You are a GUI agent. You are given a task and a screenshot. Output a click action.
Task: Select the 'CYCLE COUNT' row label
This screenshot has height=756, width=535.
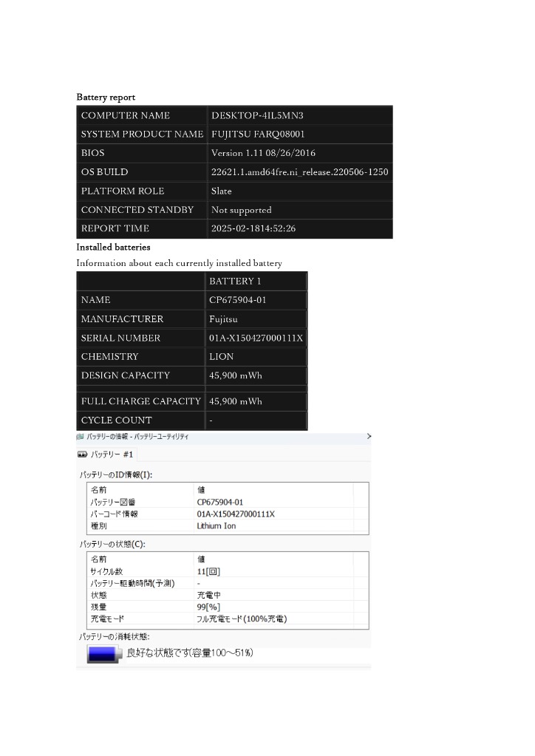point(140,420)
